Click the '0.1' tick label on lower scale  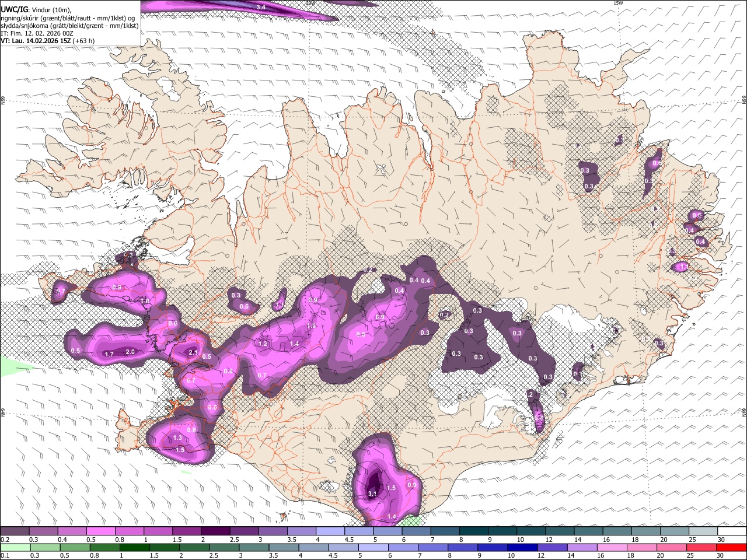point(5,555)
